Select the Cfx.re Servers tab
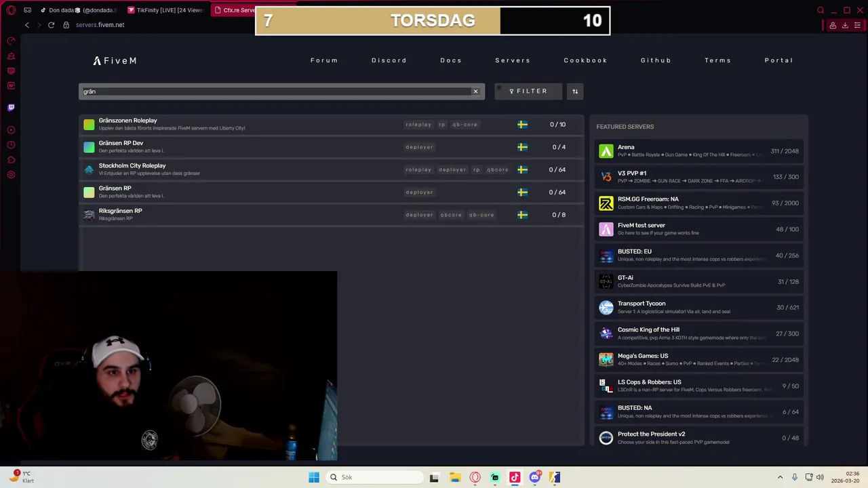 [234, 10]
